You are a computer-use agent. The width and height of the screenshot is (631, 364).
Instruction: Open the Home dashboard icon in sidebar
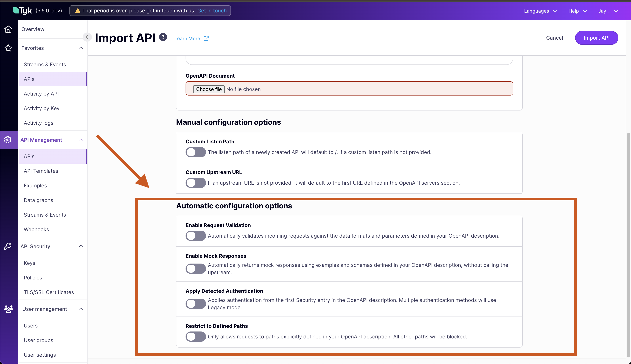(x=8, y=29)
